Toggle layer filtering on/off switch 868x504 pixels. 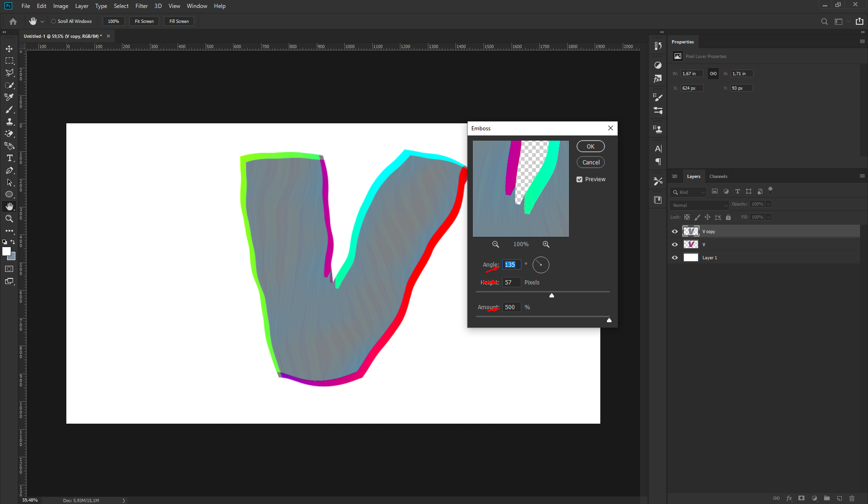[x=770, y=191]
